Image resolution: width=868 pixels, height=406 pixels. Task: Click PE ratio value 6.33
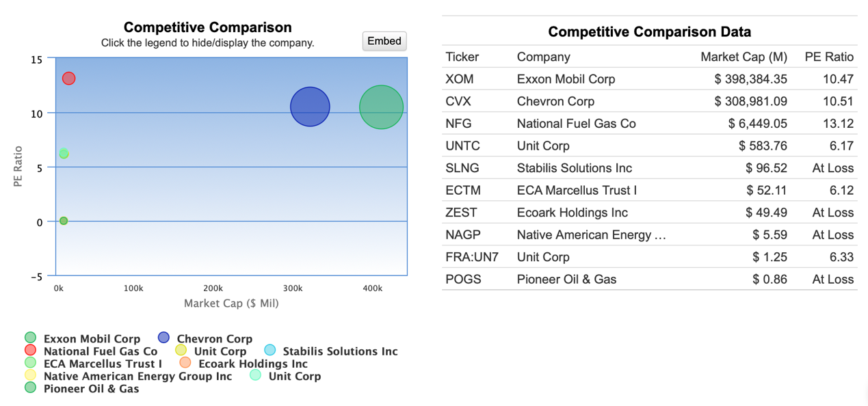pos(841,257)
